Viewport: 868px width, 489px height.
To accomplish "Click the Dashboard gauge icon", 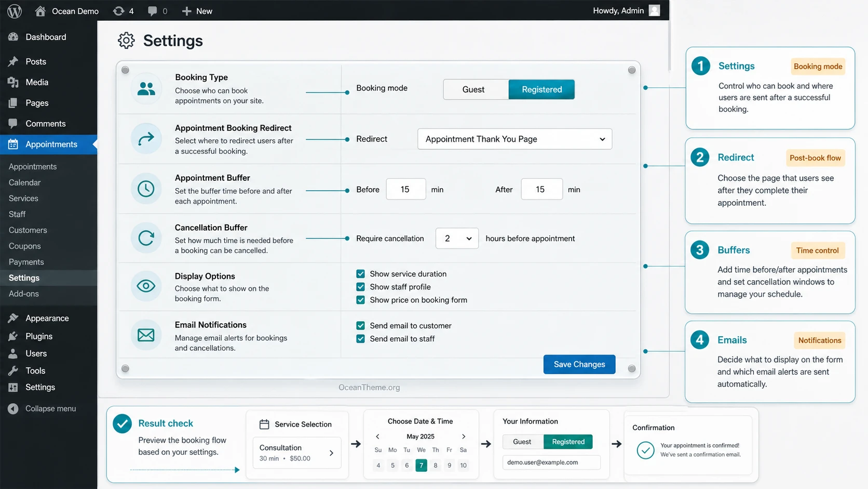I will click(13, 37).
